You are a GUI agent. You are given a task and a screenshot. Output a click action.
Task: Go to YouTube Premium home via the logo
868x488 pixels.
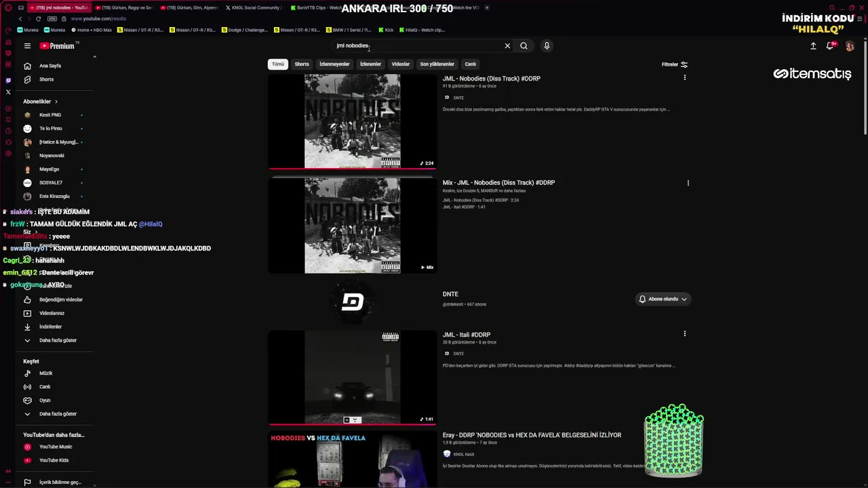[58, 46]
